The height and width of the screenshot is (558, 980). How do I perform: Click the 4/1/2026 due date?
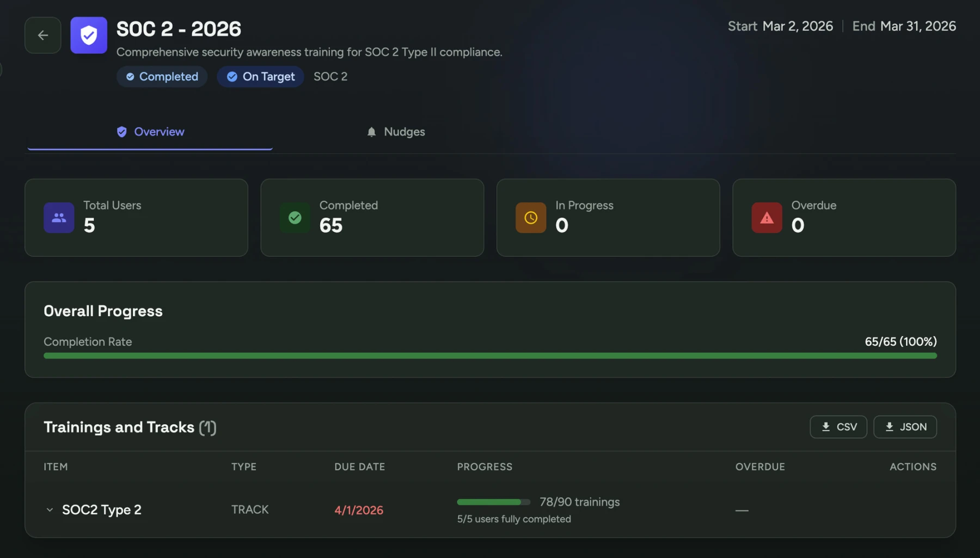pyautogui.click(x=359, y=510)
